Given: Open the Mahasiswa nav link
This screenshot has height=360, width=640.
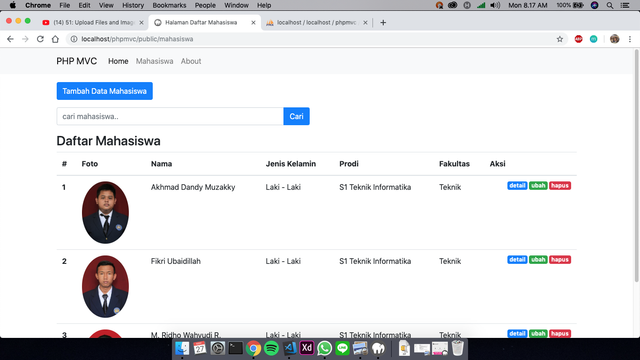Looking at the screenshot, I should click(154, 61).
